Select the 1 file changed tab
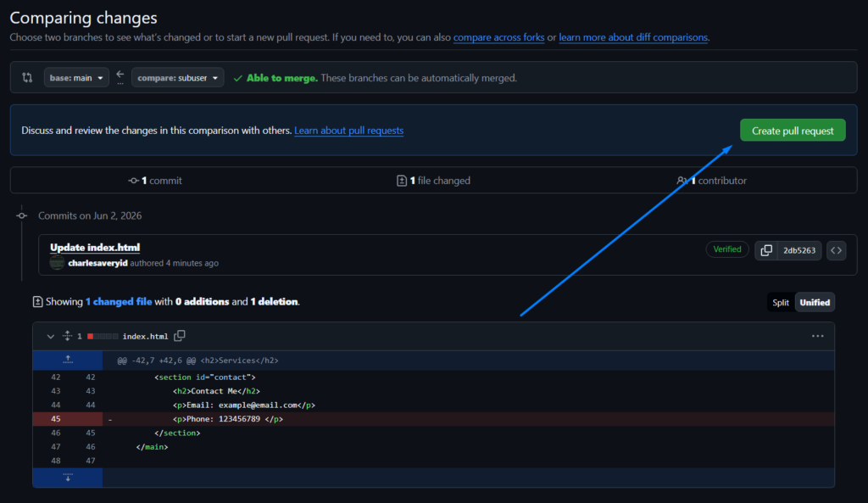 [x=433, y=181]
